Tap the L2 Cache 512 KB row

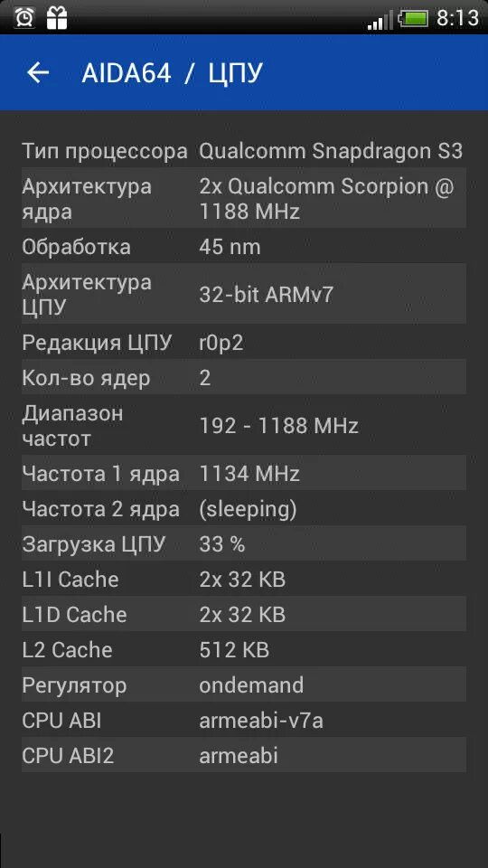243,649
